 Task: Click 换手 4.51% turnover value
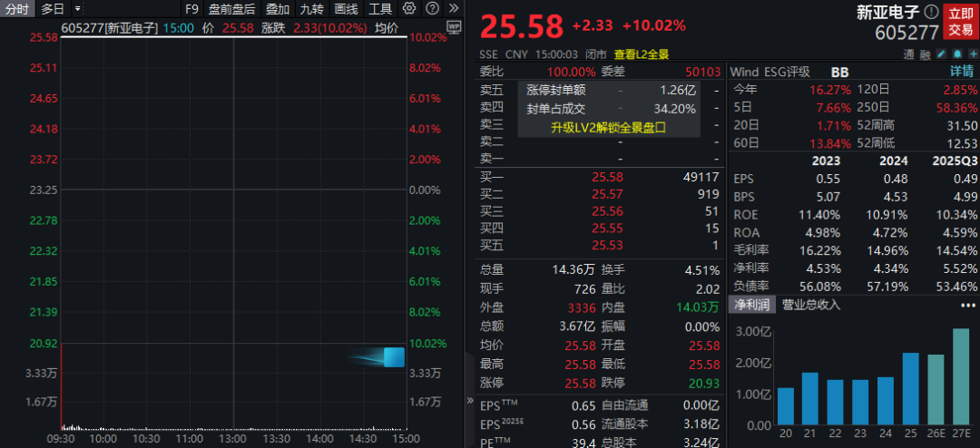[701, 270]
